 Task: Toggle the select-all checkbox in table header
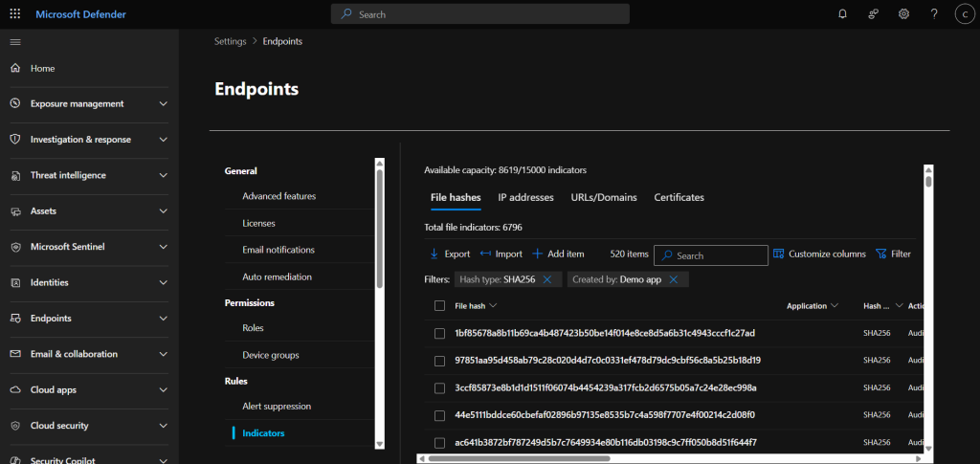pyautogui.click(x=439, y=305)
